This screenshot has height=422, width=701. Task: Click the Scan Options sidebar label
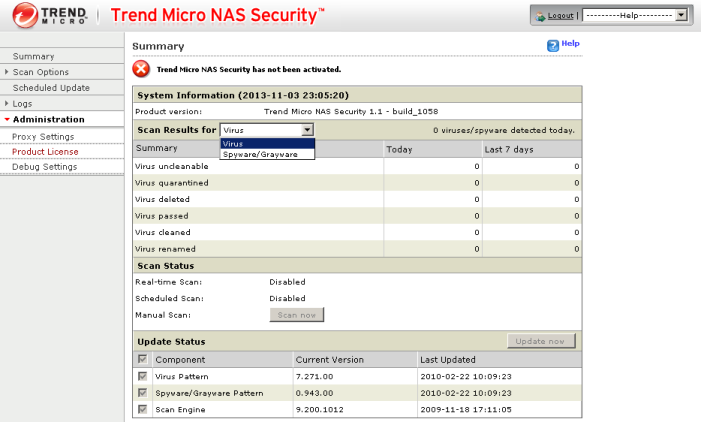point(41,72)
